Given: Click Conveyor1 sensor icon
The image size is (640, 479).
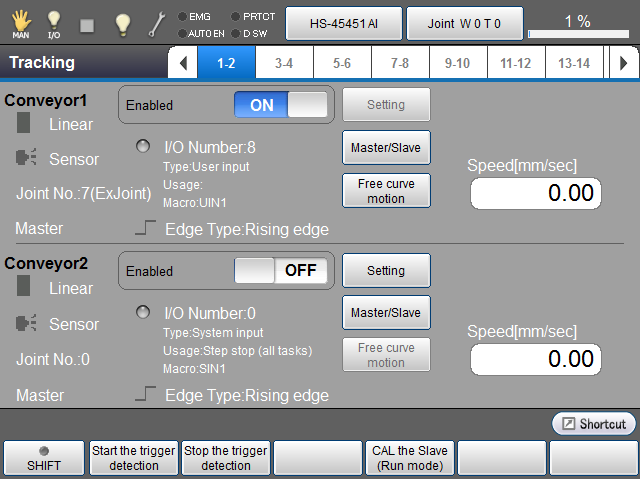Looking at the screenshot, I should click(x=27, y=159).
